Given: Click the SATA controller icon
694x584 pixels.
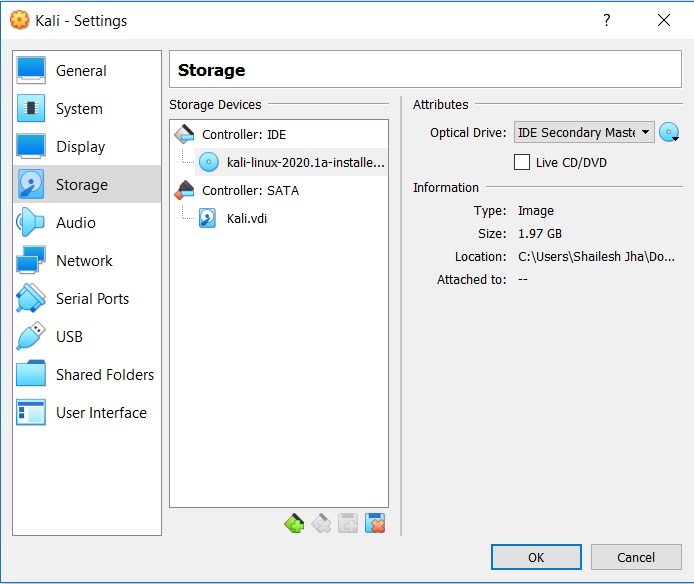Looking at the screenshot, I should (185, 190).
